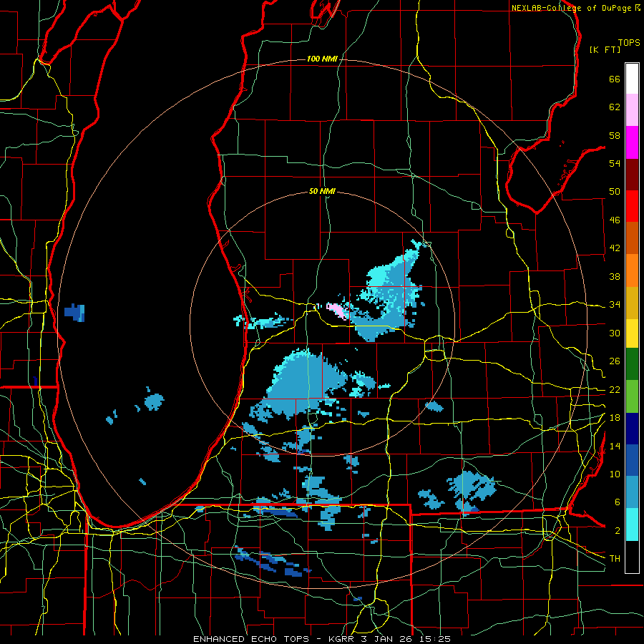644x644 pixels.
Task: Click the TOPS legend title
Action: coord(629,42)
